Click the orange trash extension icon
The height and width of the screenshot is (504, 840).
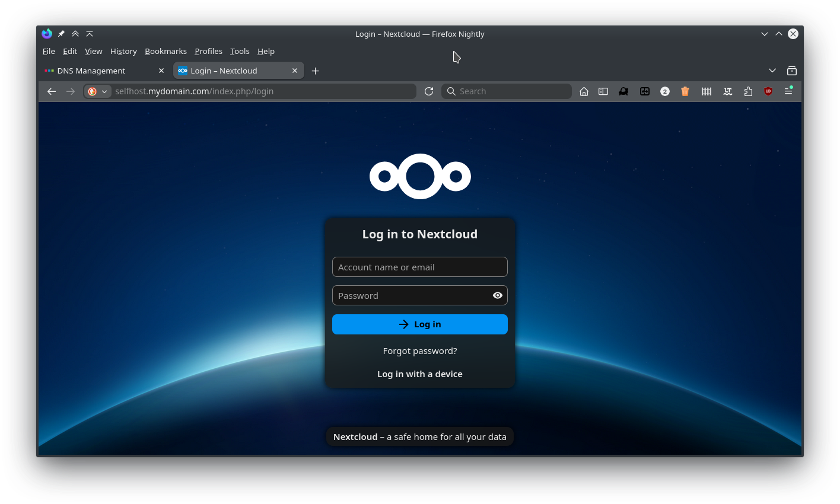tap(685, 91)
